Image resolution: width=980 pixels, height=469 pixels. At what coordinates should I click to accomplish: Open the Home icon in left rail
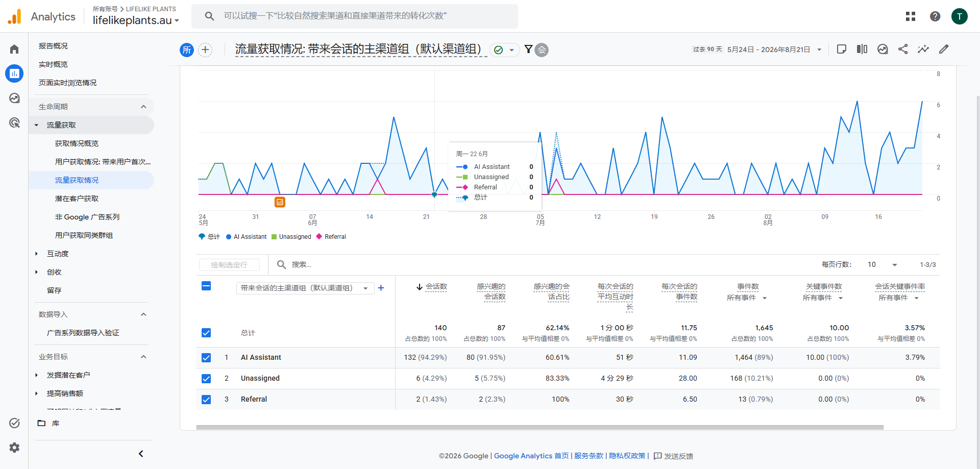pos(14,49)
